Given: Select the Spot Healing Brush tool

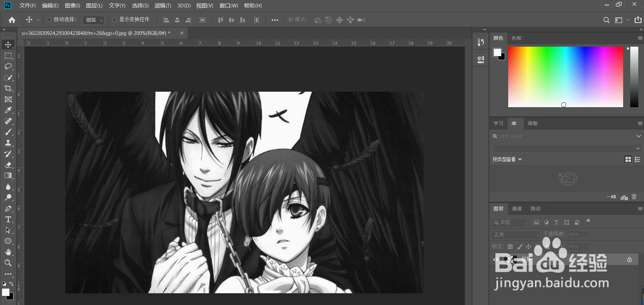Looking at the screenshot, I should [x=8, y=121].
